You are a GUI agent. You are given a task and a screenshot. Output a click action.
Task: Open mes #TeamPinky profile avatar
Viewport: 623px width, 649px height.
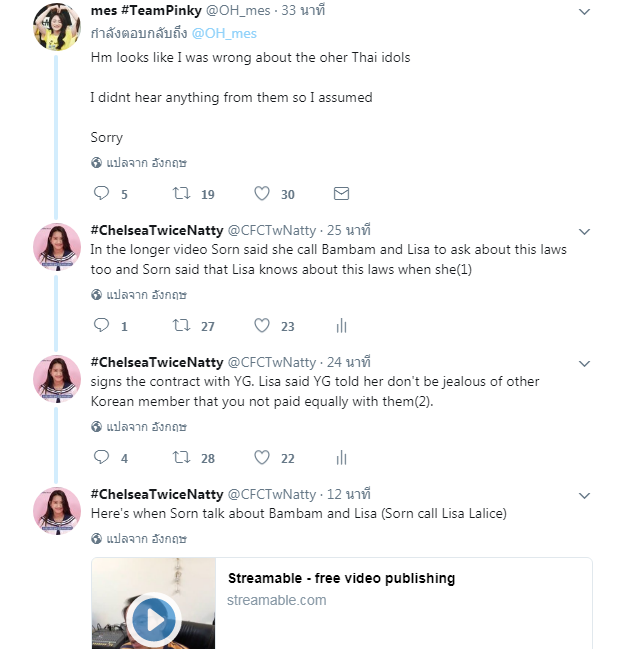(57, 27)
